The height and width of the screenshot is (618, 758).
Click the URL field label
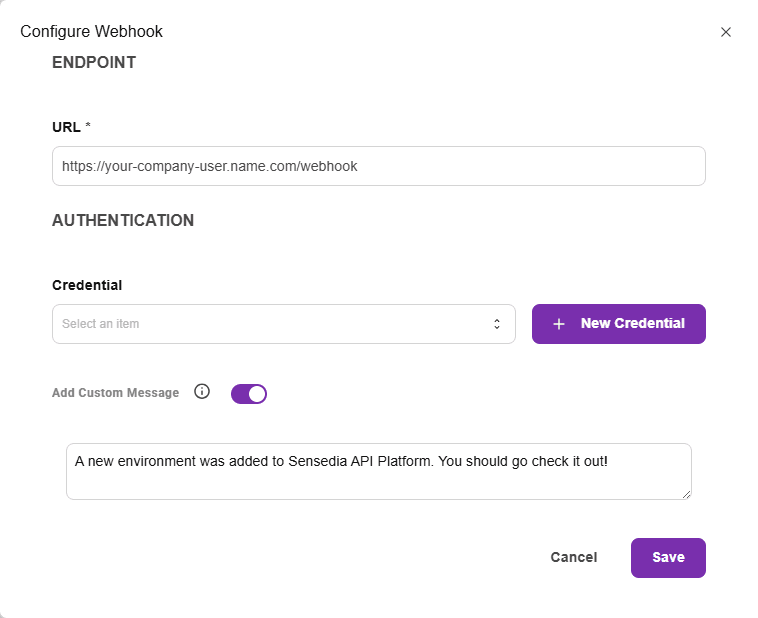66,127
